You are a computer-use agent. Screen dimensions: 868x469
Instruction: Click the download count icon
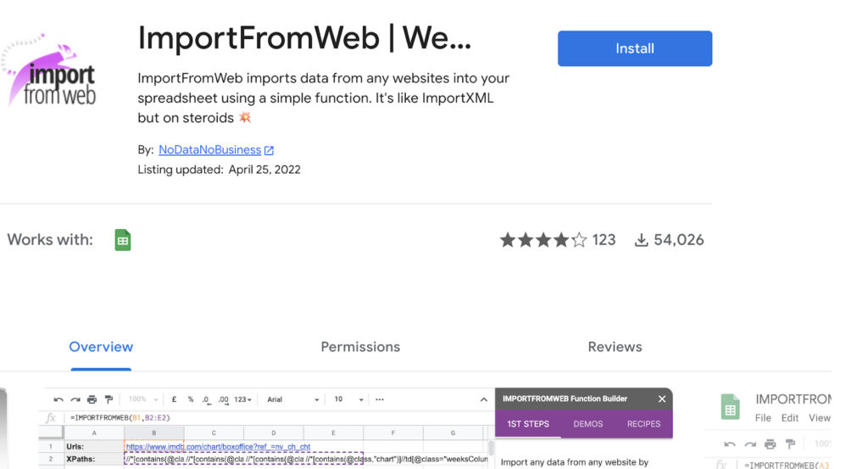click(642, 240)
